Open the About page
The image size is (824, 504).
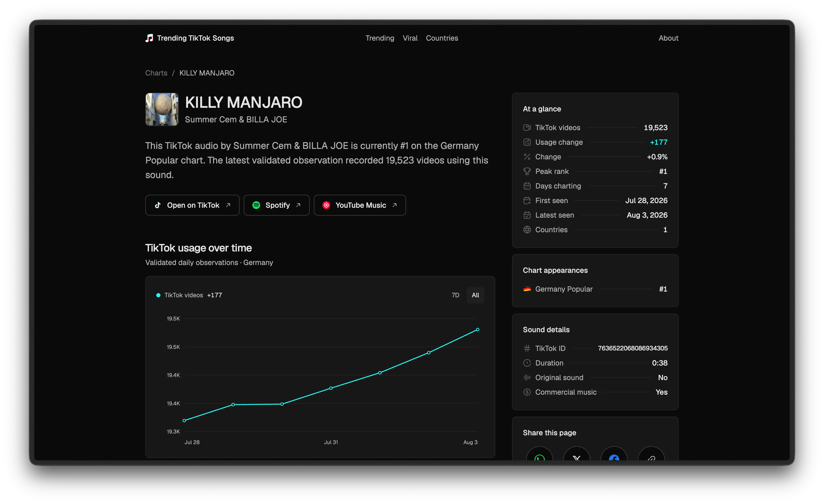668,38
